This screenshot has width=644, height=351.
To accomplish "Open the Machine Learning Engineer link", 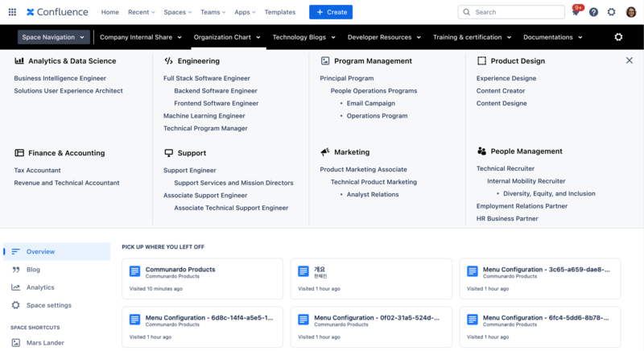I will click(x=204, y=116).
